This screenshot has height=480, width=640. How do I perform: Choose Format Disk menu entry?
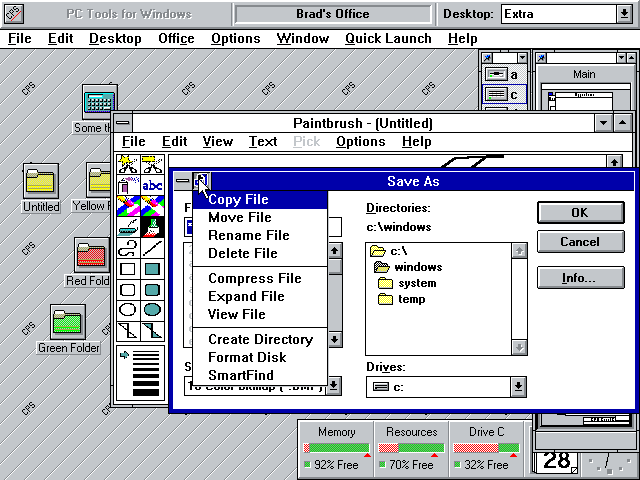click(260, 358)
